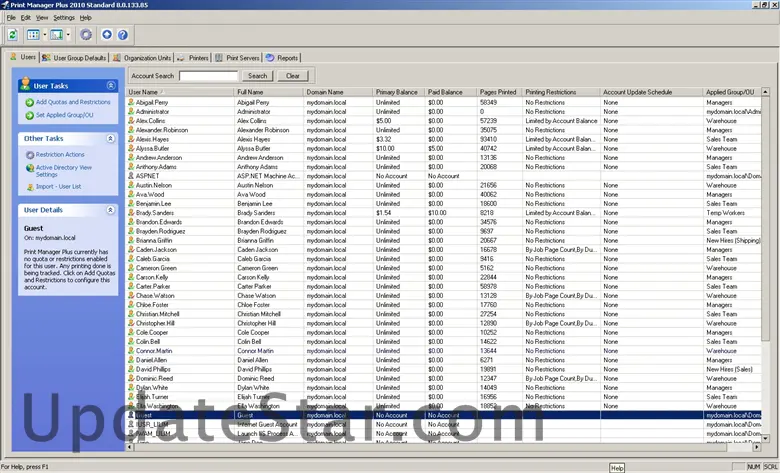Switch to the Printers tab
The image size is (780, 473).
[198, 58]
